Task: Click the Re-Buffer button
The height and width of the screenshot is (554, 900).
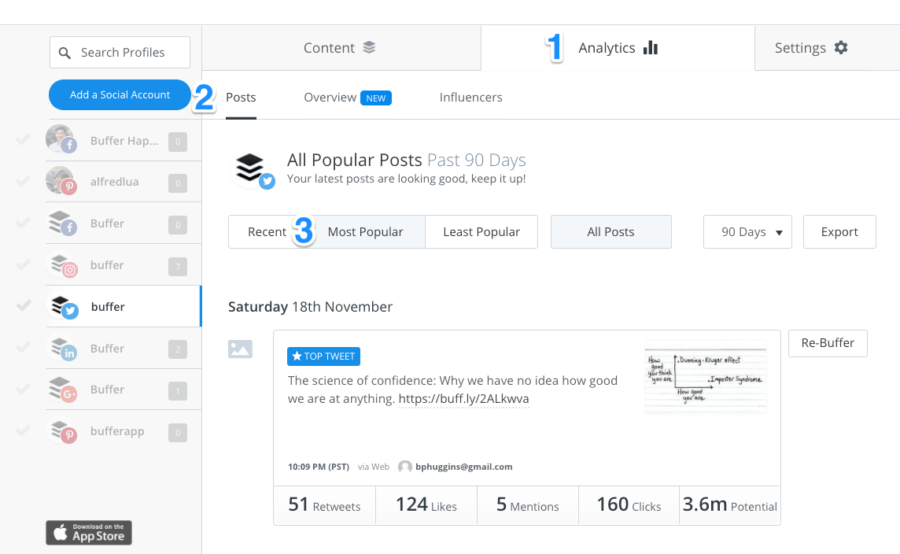Action: click(828, 343)
